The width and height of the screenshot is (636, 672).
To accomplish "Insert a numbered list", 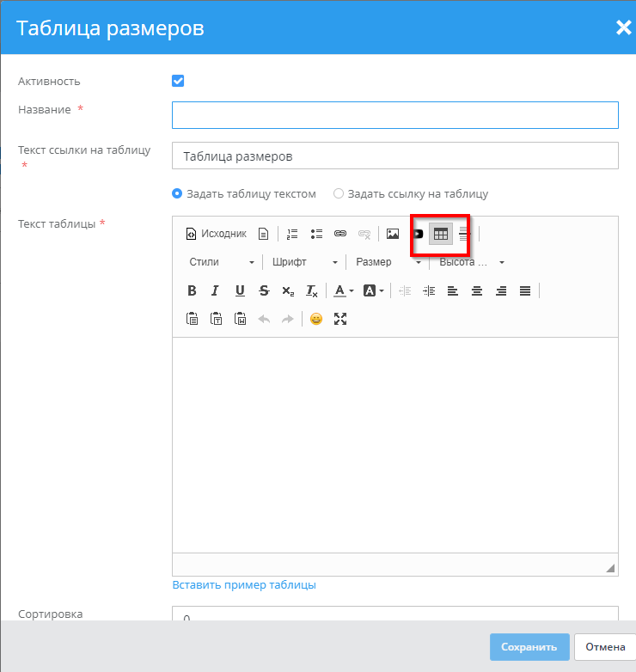I will (x=292, y=234).
